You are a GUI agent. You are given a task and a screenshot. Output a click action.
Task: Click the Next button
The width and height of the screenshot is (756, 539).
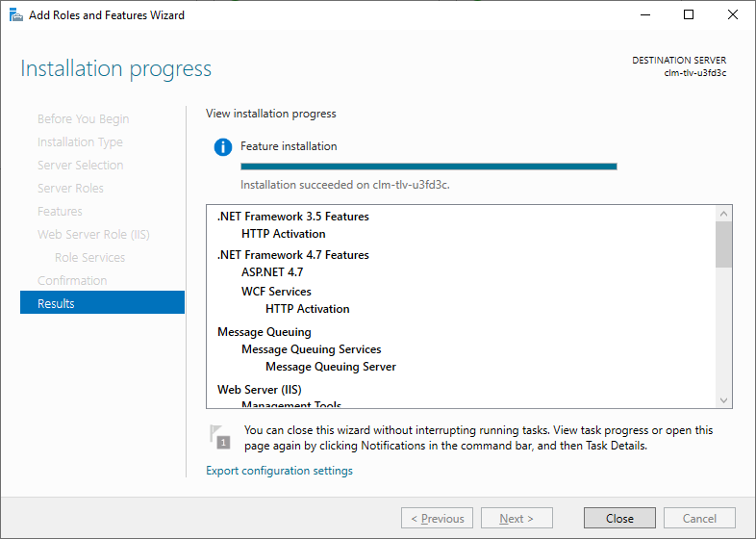point(517,518)
